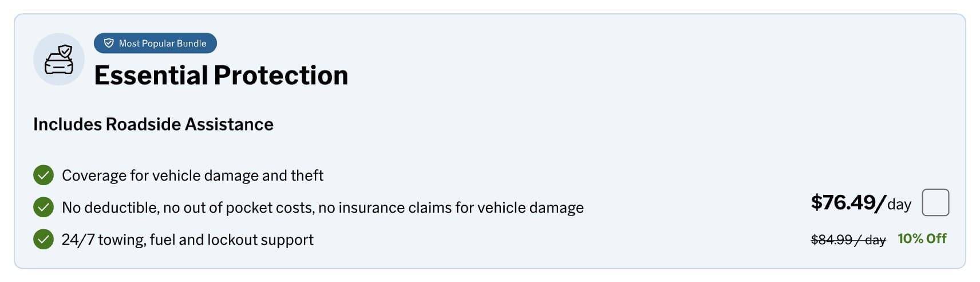
Task: Click the word Protection in the title
Action: [281, 75]
